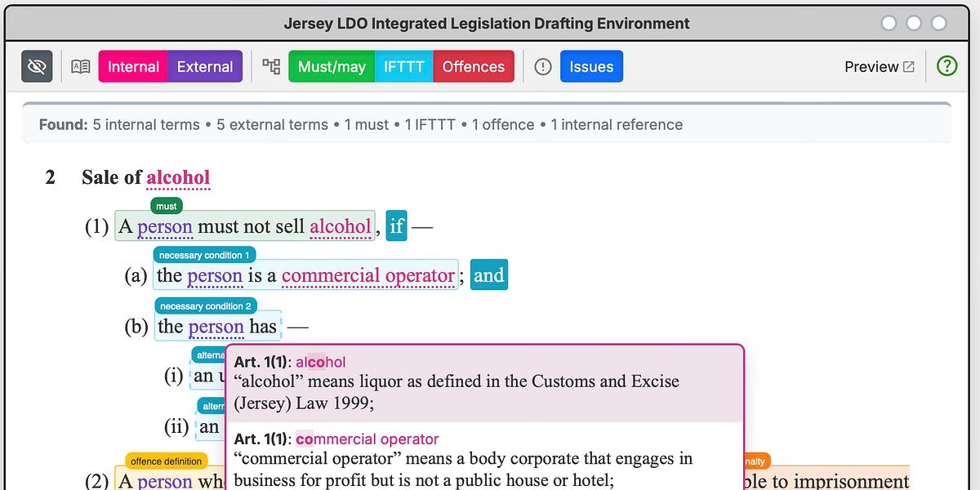Toggle the IFTTT highlighting filter
This screenshot has width=980, height=490.
(x=404, y=66)
